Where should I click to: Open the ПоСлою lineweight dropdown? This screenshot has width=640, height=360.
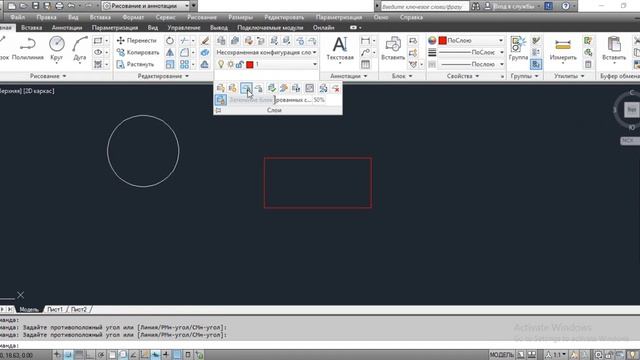(471, 52)
